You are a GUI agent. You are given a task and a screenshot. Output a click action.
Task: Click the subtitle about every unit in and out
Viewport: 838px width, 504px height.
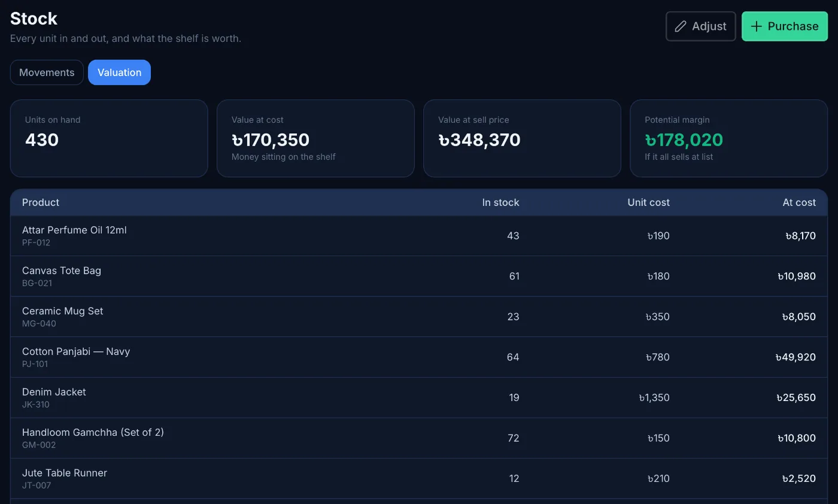(126, 38)
